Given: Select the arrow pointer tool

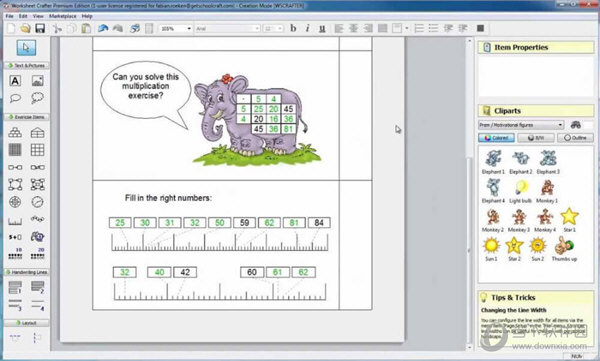Looking at the screenshot, I should pyautogui.click(x=26, y=48).
